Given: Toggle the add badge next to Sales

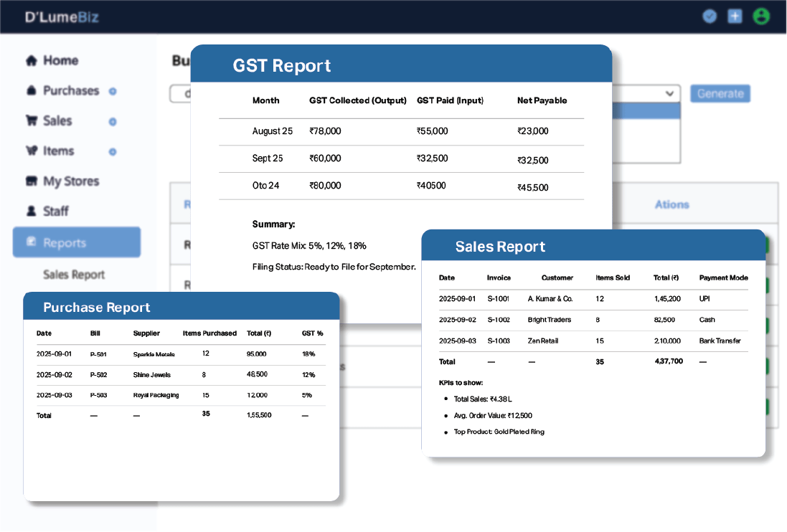Looking at the screenshot, I should point(113,121).
